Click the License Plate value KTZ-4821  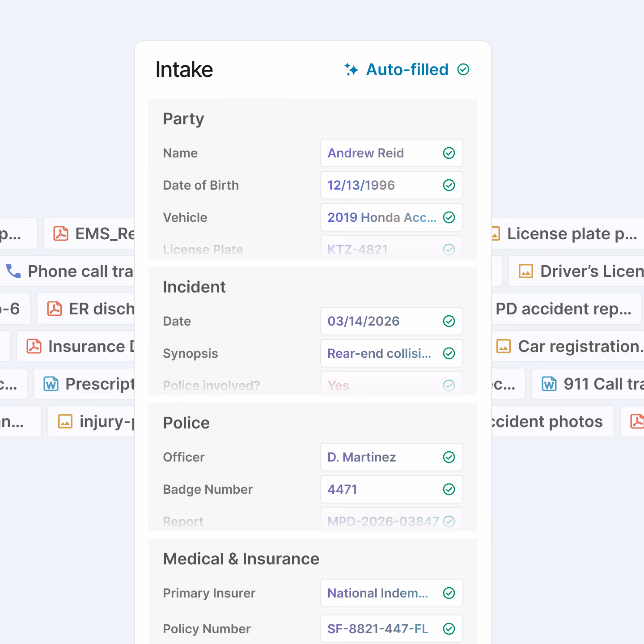tap(358, 250)
